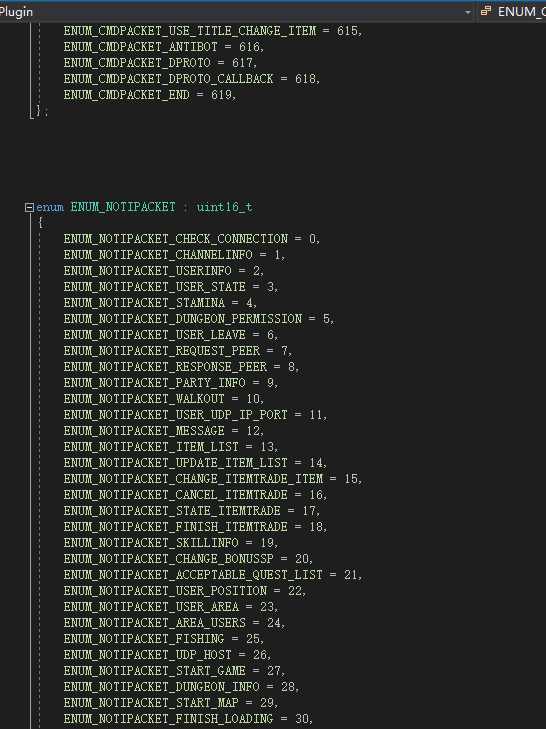Click ENUM_NOTIPACKET_CHANGE_ITEMTRADE_ITEM identifier
The image size is (546, 729).
click(x=193, y=479)
